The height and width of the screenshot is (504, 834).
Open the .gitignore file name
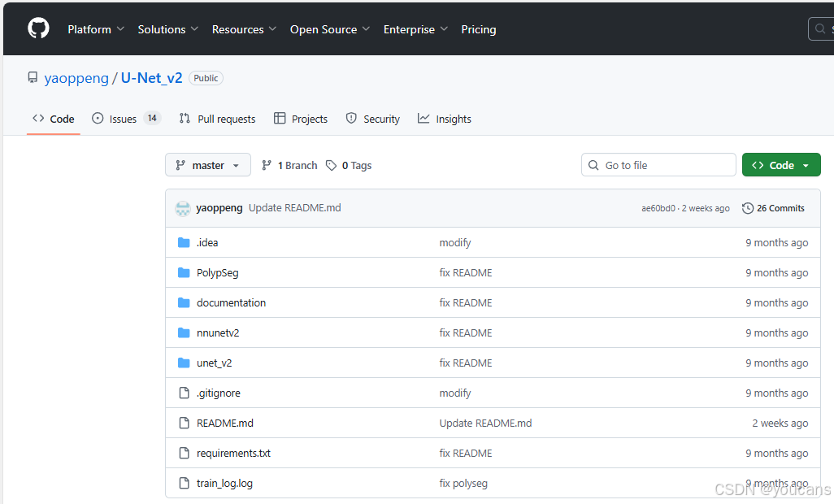(219, 393)
